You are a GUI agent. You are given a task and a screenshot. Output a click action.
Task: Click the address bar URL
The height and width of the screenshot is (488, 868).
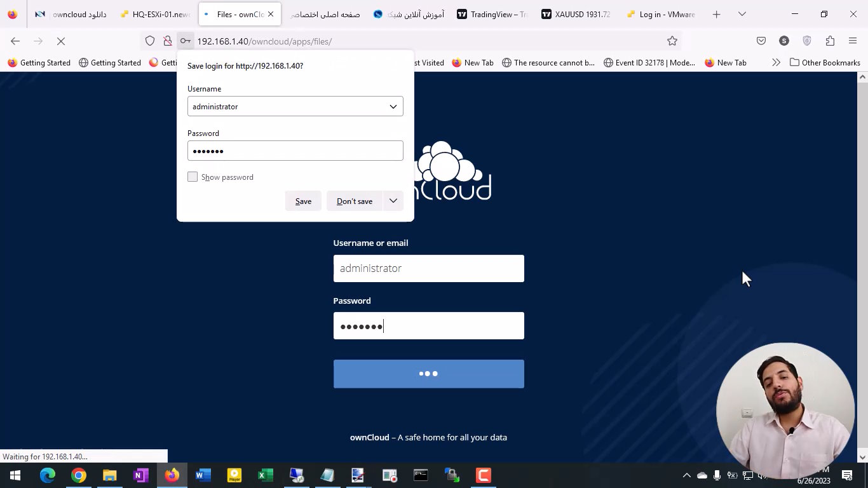coord(264,41)
